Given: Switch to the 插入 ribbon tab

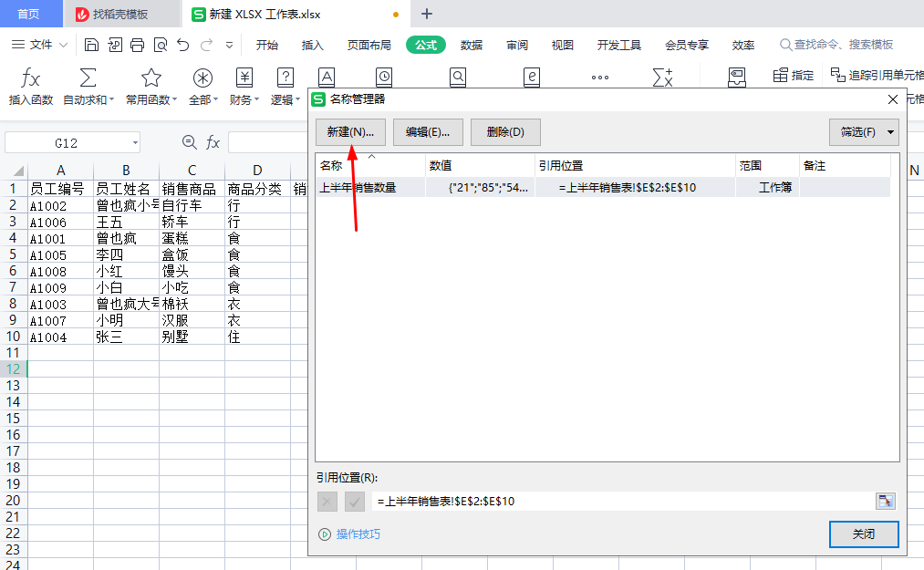Looking at the screenshot, I should pyautogui.click(x=312, y=45).
